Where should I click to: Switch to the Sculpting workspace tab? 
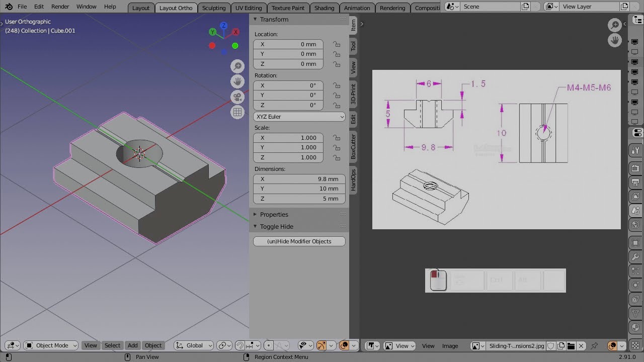coord(214,8)
